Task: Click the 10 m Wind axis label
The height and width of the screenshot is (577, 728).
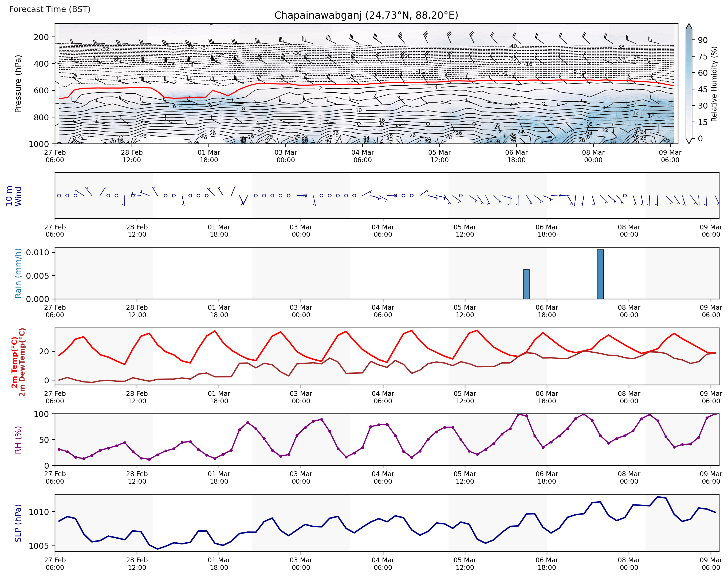Action: click(14, 196)
